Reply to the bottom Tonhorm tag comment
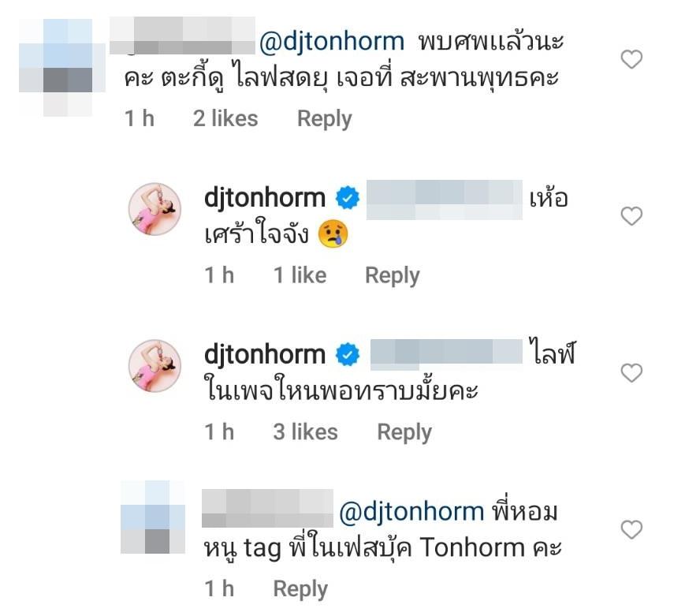The width and height of the screenshot is (685, 616). [x=300, y=589]
